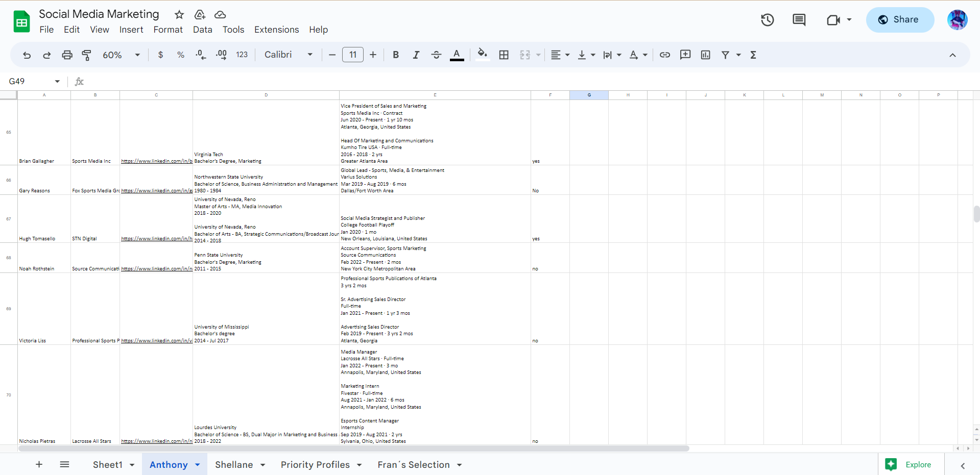Open the File menu

click(x=46, y=30)
